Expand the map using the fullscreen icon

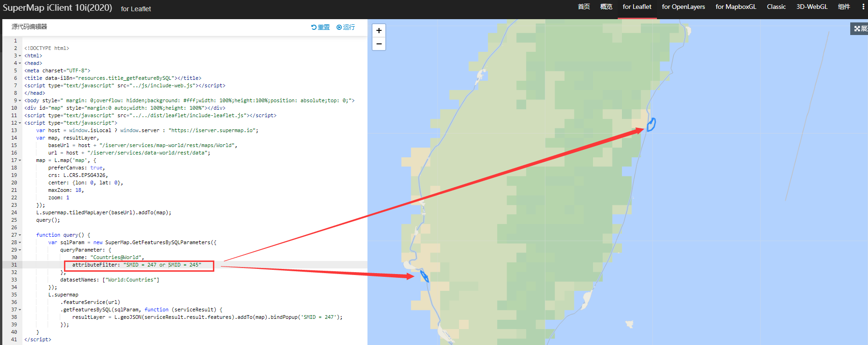coord(860,28)
